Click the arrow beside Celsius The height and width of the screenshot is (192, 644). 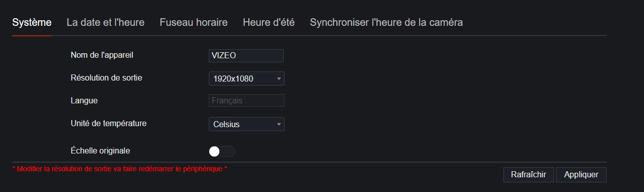pyautogui.click(x=279, y=125)
